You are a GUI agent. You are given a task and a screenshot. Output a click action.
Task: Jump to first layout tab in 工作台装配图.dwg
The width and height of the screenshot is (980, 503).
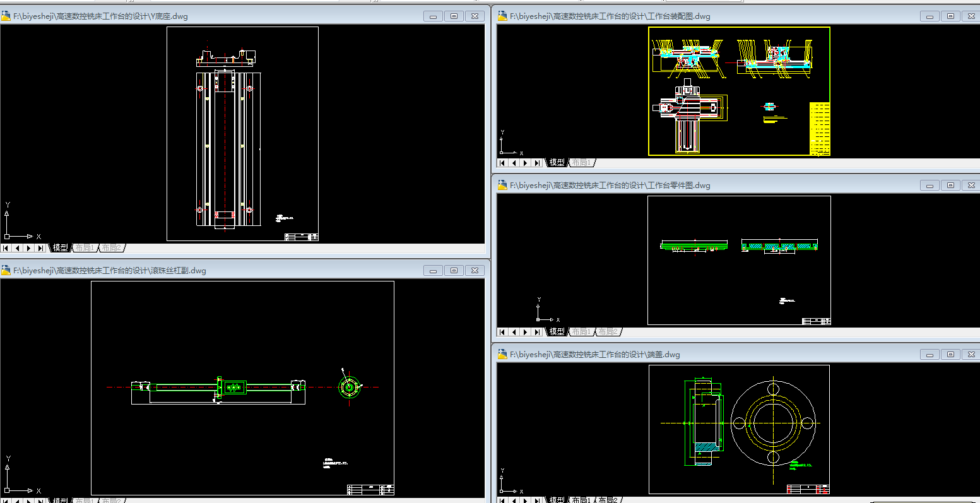[503, 163]
